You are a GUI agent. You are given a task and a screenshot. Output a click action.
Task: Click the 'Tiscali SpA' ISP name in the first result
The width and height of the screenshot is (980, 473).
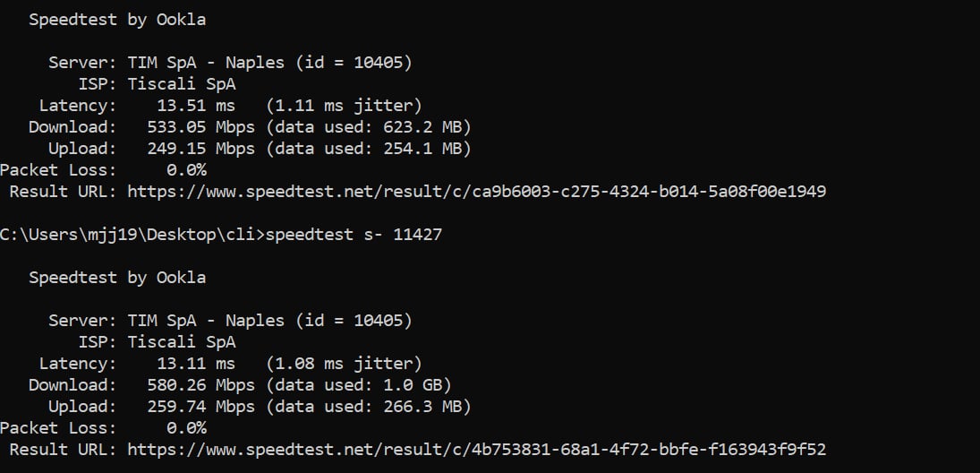click(x=182, y=84)
